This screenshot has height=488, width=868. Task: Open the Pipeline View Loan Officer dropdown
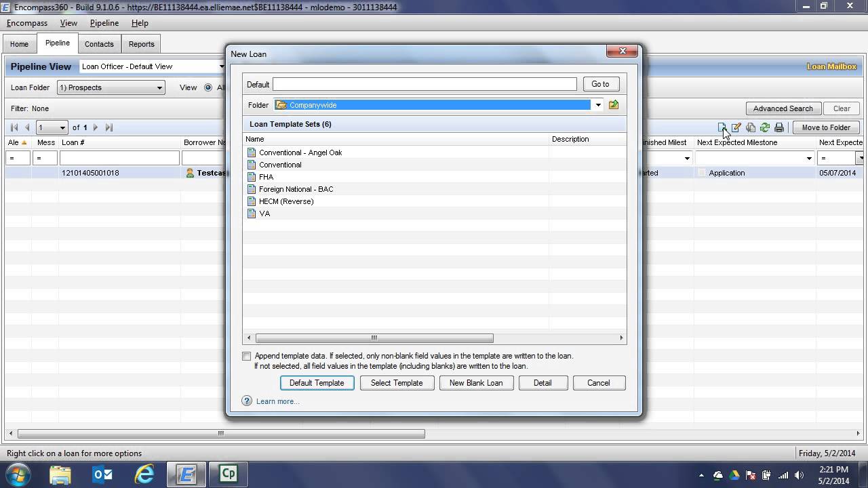pyautogui.click(x=221, y=66)
